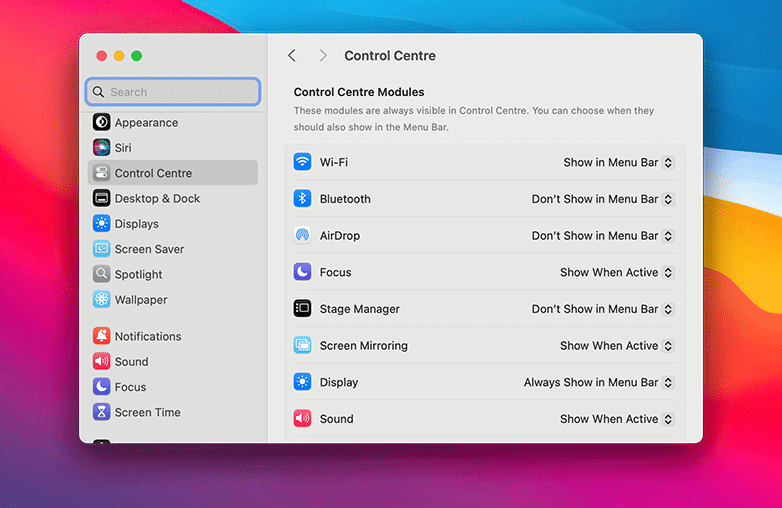This screenshot has height=508, width=782.
Task: Click the green full-screen window button
Action: 137,56
